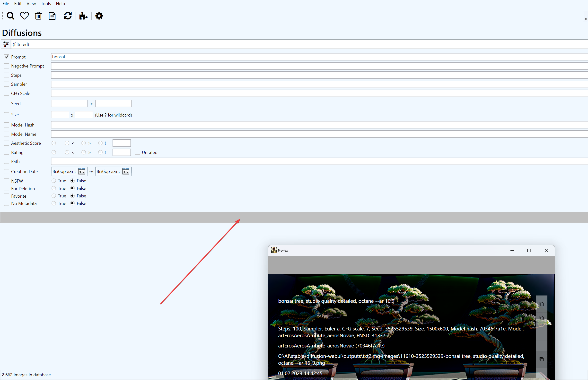The image size is (588, 380).
Task: Open settings via the gear icon
Action: coord(99,16)
